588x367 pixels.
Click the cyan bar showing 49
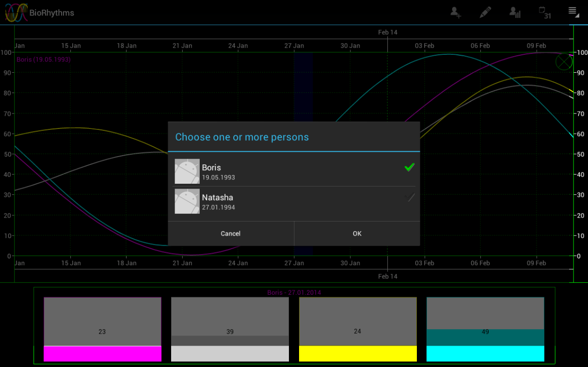tap(485, 330)
